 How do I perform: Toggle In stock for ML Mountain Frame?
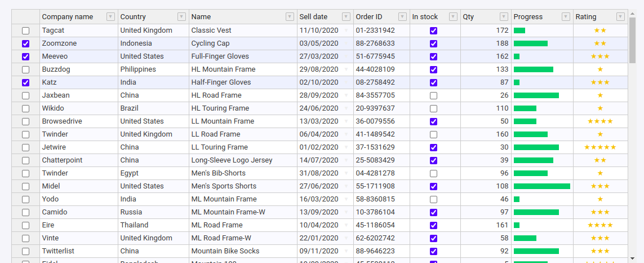pos(433,199)
